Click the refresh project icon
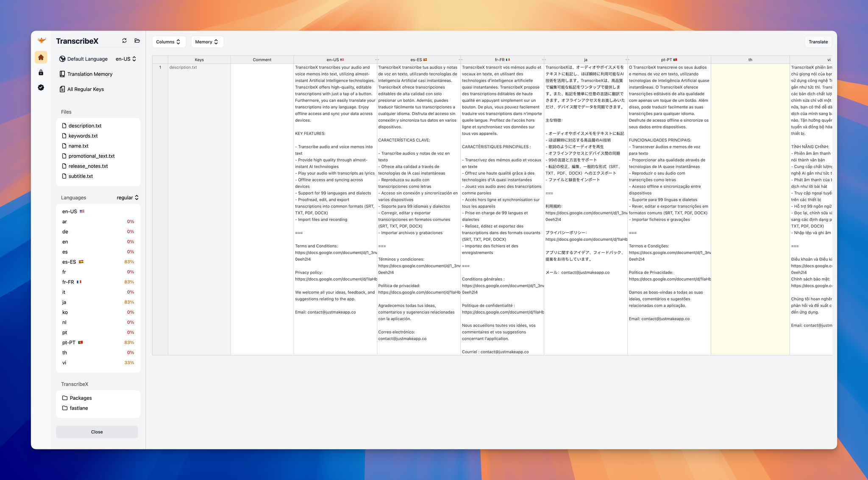 point(124,41)
